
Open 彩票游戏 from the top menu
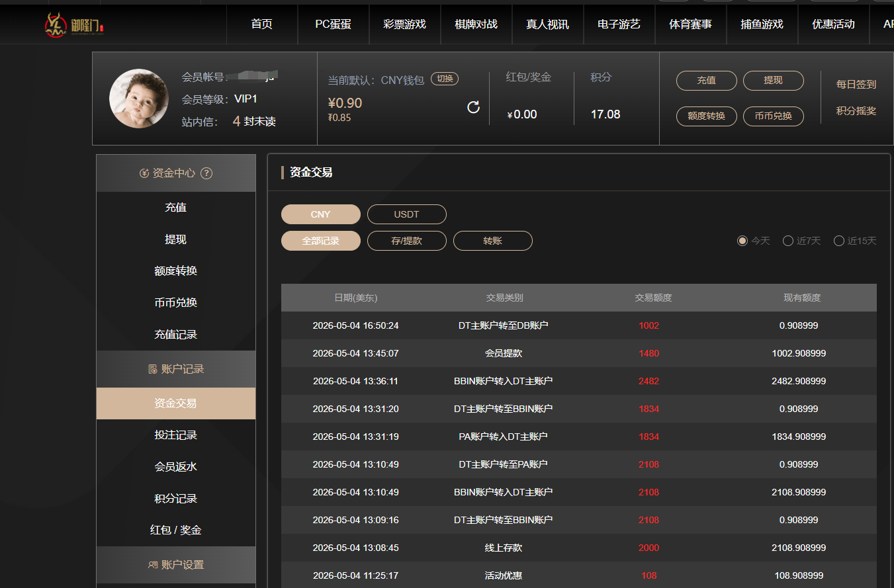[x=405, y=24]
